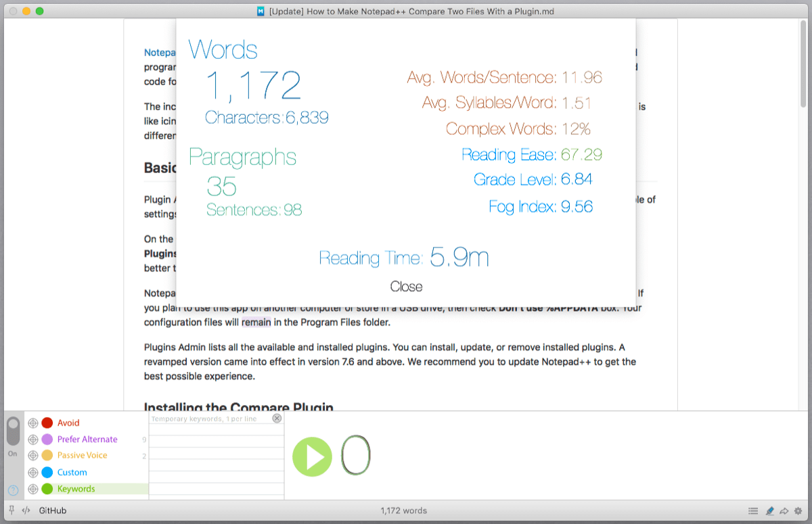The width and height of the screenshot is (812, 524).
Task: Open the settings gear icon
Action: point(798,511)
